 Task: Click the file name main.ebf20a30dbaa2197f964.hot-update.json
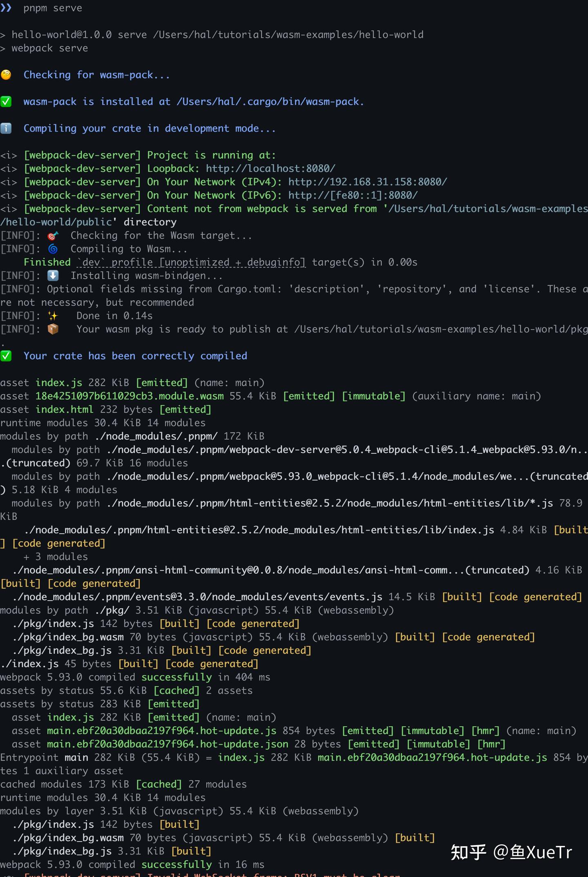pyautogui.click(x=167, y=744)
